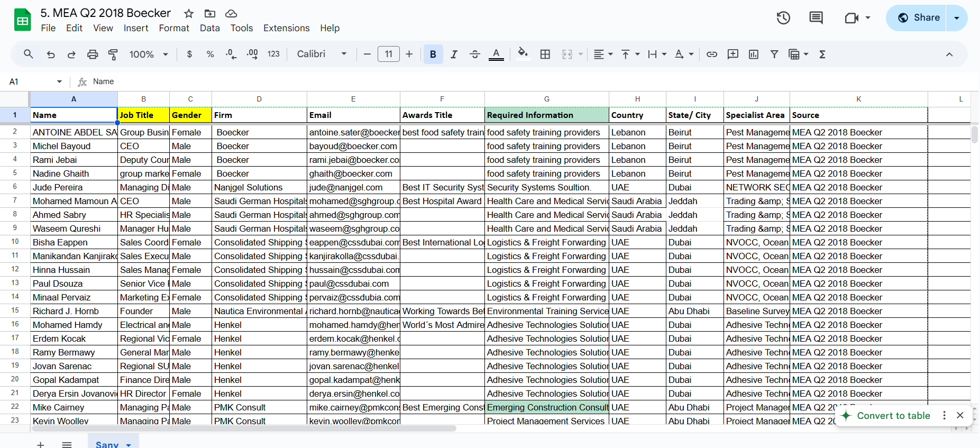The height and width of the screenshot is (448, 980).
Task: Format as percent
Action: (210, 54)
